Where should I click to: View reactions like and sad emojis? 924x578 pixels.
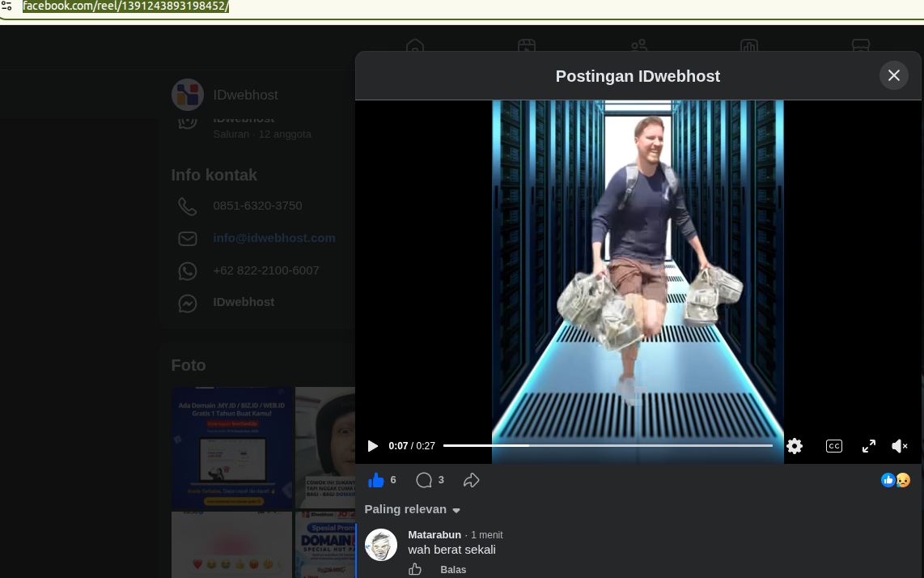pos(896,480)
